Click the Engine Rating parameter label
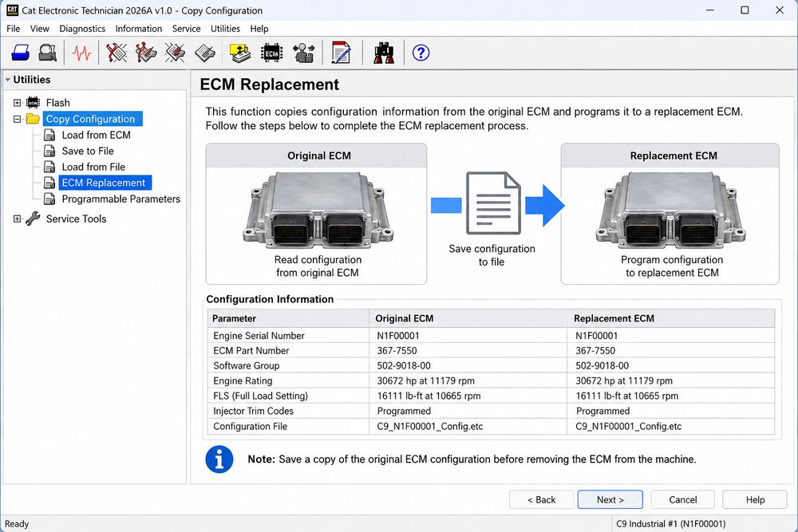This screenshot has height=532, width=798. tap(243, 381)
